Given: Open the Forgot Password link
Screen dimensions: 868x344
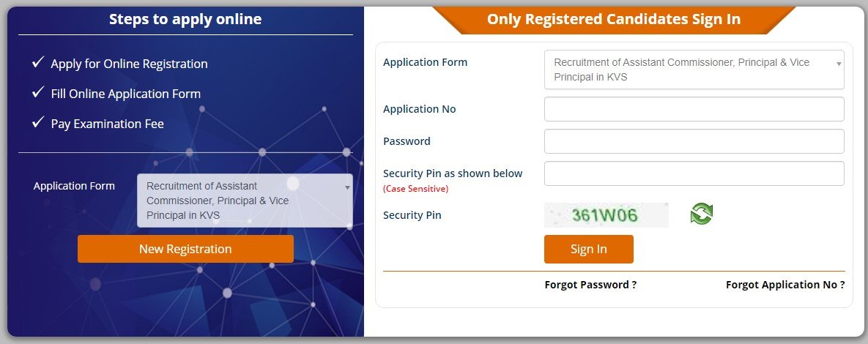Looking at the screenshot, I should pyautogui.click(x=590, y=285).
